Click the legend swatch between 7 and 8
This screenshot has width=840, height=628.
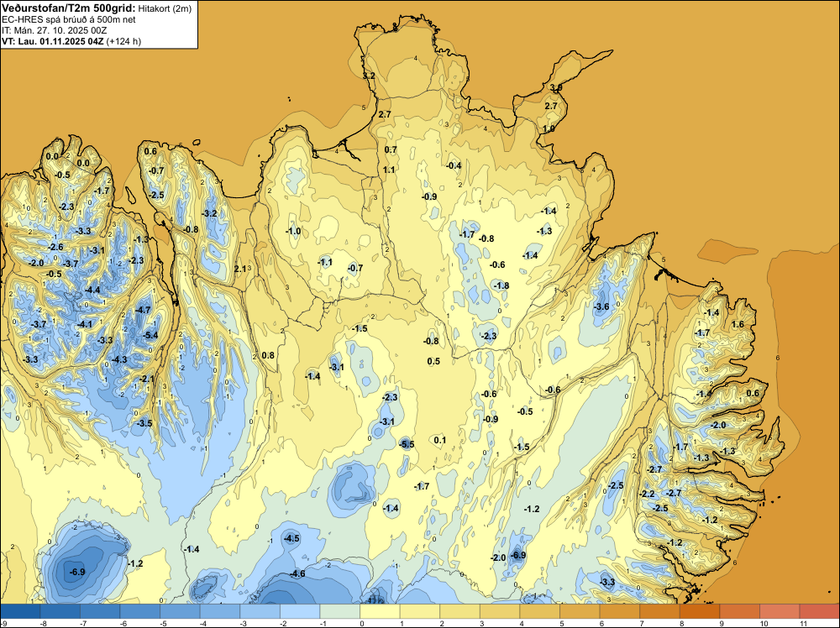click(x=659, y=611)
